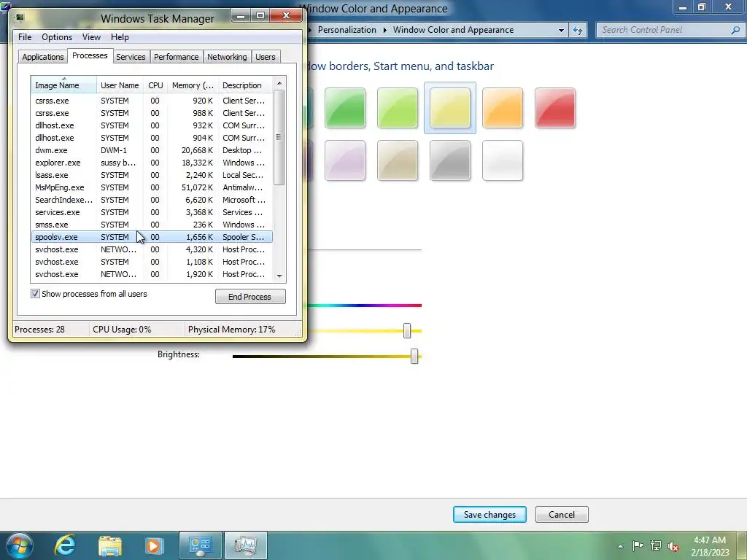Launch Windows Media Player from taskbar
This screenshot has height=560, width=747.
154,545
